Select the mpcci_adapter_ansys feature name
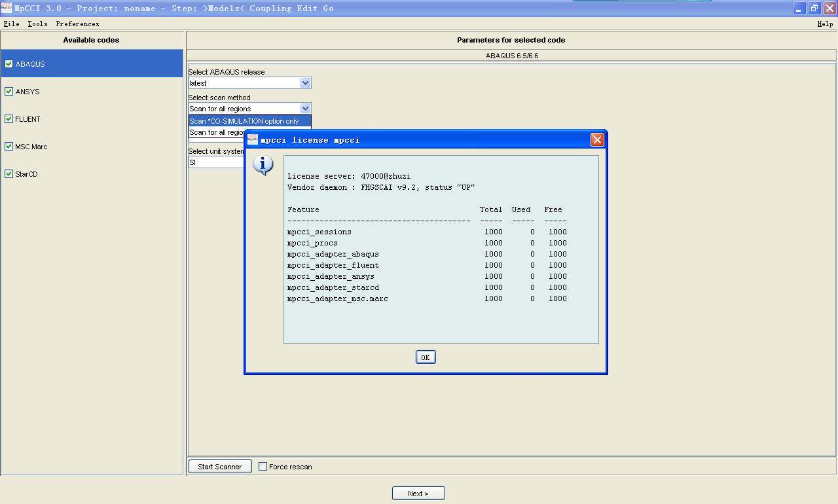838x504 pixels. click(x=331, y=276)
